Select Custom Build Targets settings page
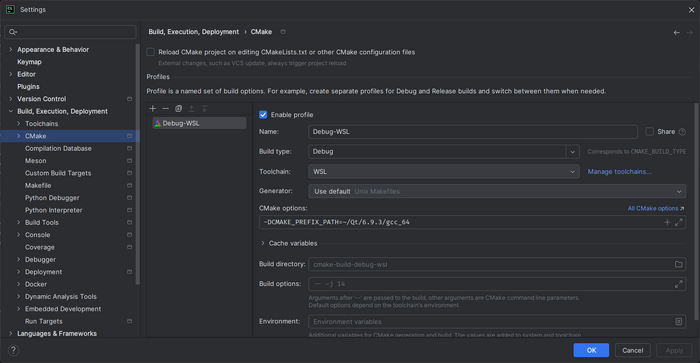Image resolution: width=700 pixels, height=363 pixels. [x=58, y=173]
